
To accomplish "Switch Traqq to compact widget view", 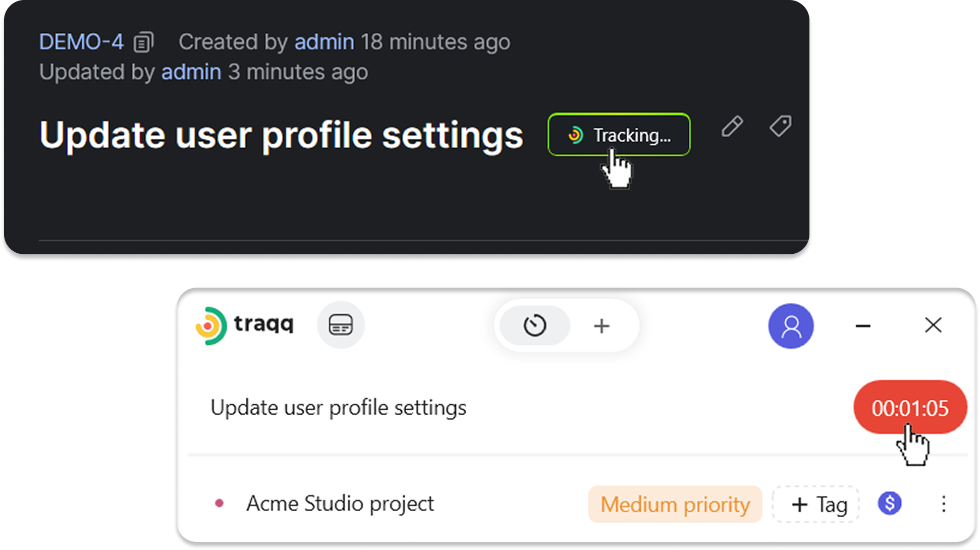I will [x=341, y=325].
